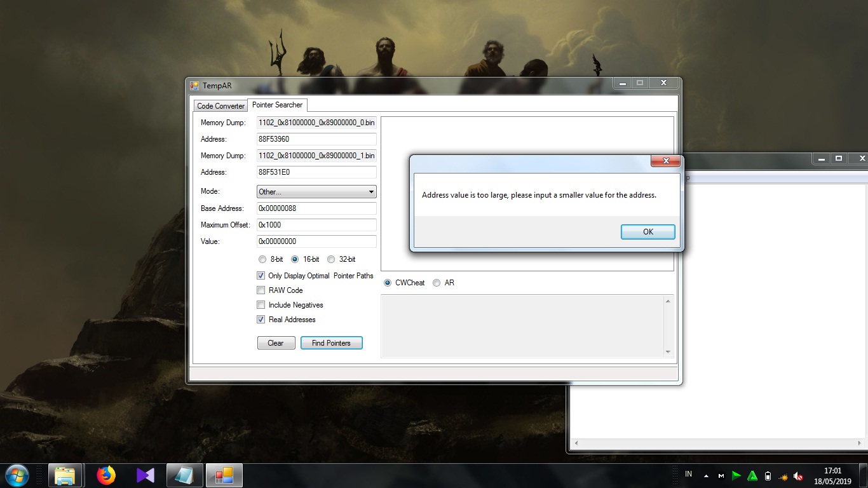The height and width of the screenshot is (488, 868).
Task: Open the Mode dropdown showing Other...
Action: pos(316,191)
